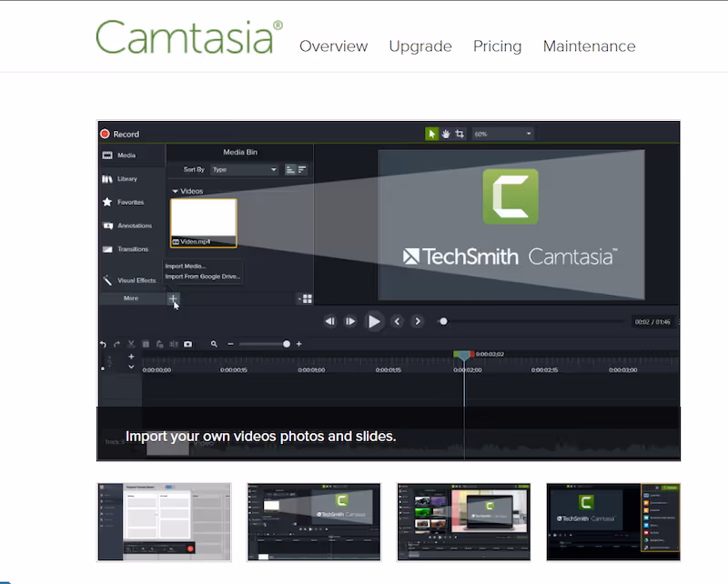Click the Redo arrow in timeline toolbar
Screen dimensions: 728x584
[117, 344]
